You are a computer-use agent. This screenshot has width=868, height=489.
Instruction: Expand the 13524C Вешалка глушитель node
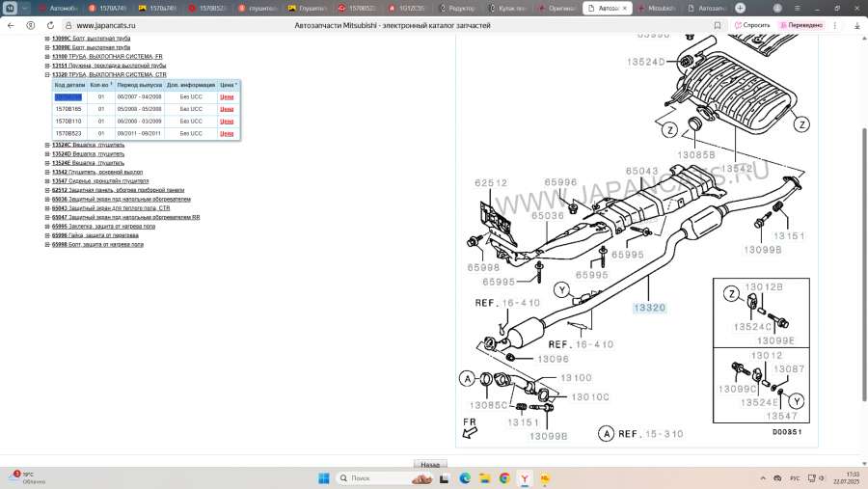point(47,145)
